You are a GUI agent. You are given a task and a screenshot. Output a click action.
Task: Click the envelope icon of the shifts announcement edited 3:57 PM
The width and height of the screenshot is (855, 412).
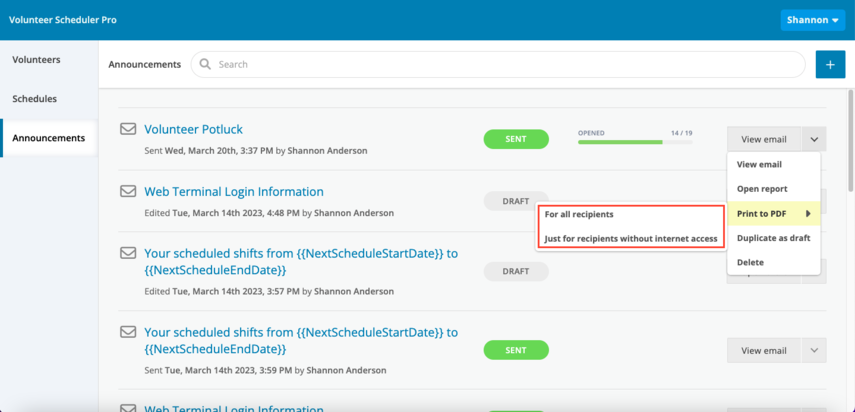pyautogui.click(x=128, y=253)
